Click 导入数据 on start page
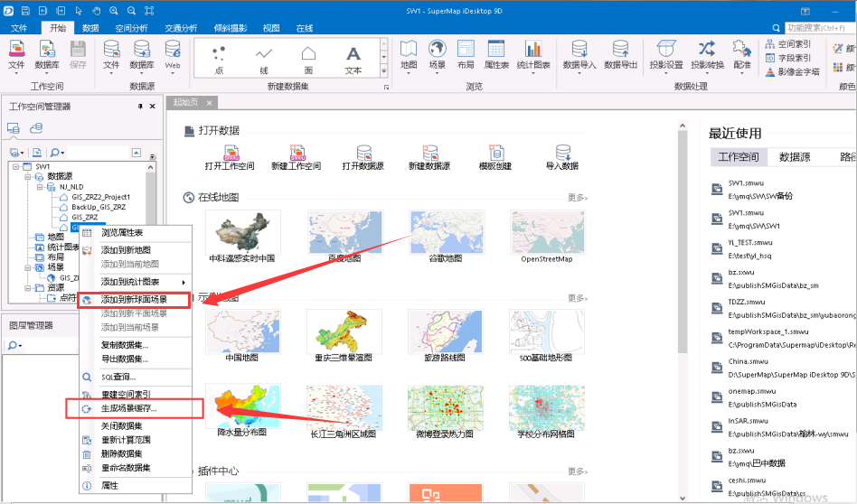This screenshot has width=857, height=504. pyautogui.click(x=562, y=158)
